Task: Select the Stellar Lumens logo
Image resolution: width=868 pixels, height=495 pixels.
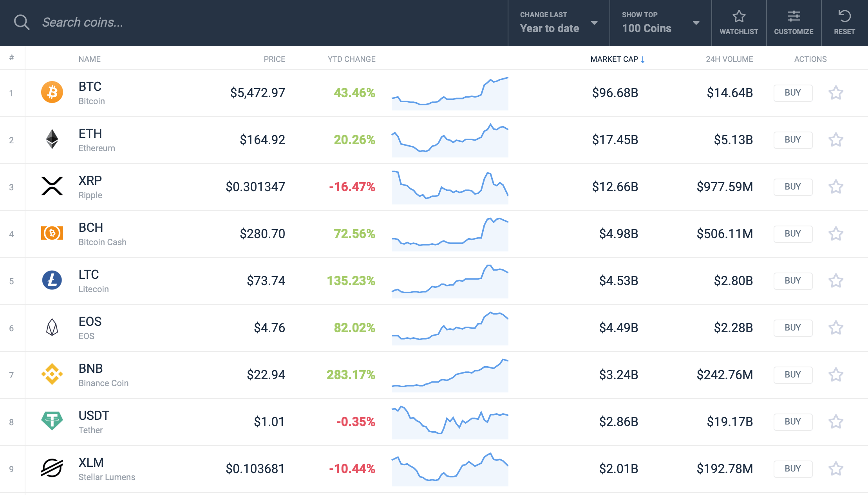Action: [52, 469]
